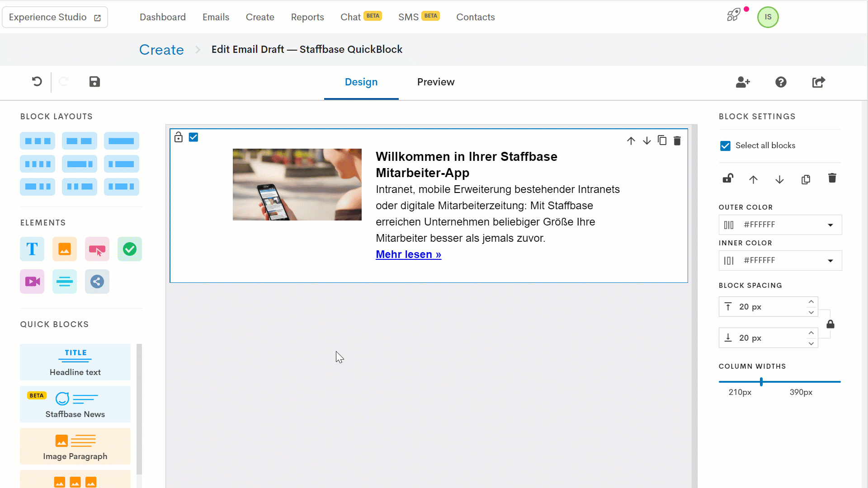Move block up in Block Settings
Viewport: 868px width, 488px height.
tap(753, 179)
